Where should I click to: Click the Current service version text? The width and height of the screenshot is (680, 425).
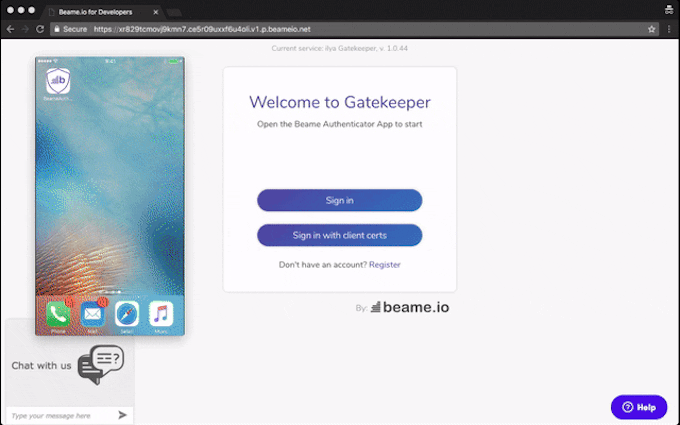[x=340, y=48]
